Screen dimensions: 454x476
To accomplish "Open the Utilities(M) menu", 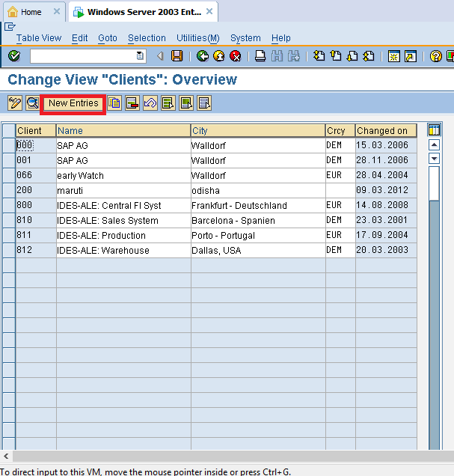I will coord(198,38).
